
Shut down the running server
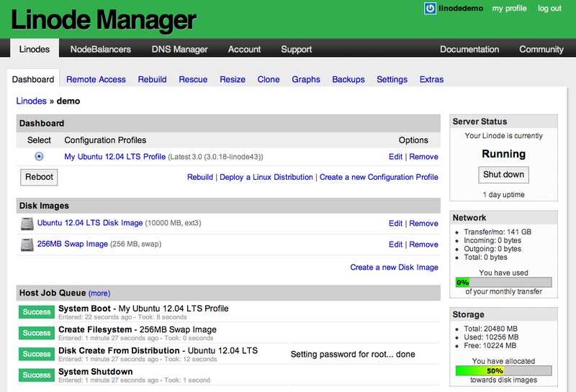tap(503, 175)
